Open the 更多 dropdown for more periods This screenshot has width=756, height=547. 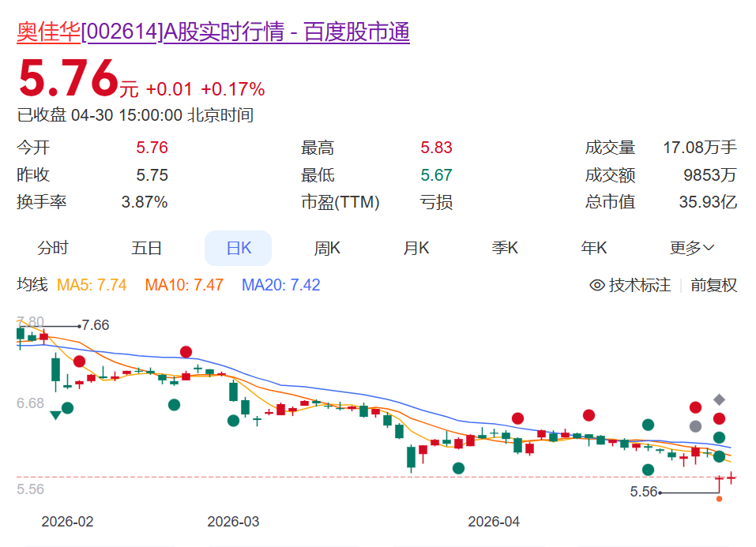(x=692, y=248)
